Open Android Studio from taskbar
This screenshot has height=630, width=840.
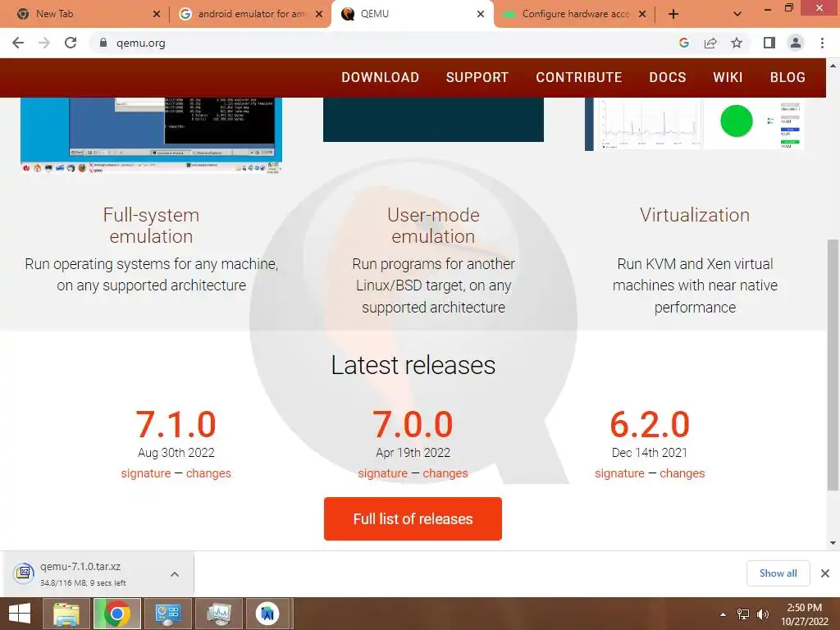pyautogui.click(x=267, y=614)
